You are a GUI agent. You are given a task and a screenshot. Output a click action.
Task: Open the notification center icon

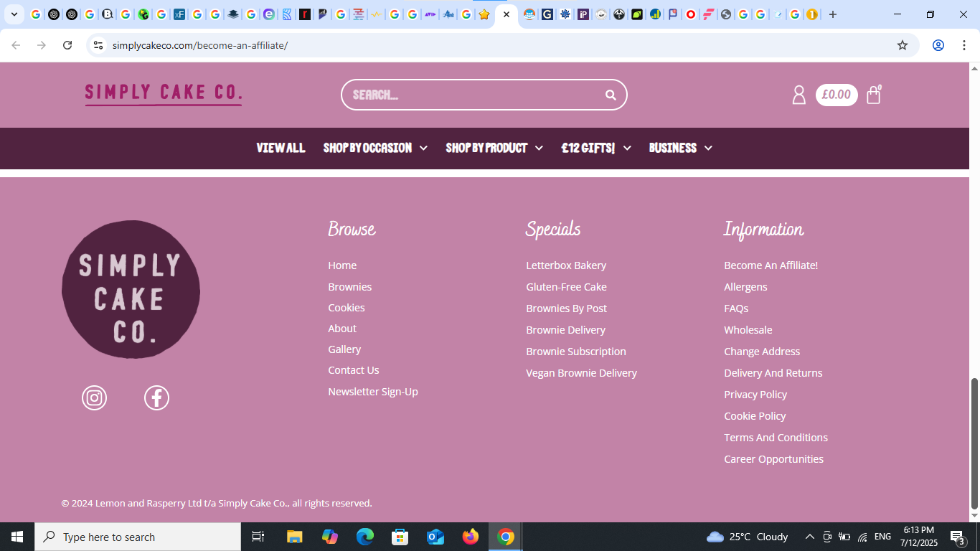[957, 537]
